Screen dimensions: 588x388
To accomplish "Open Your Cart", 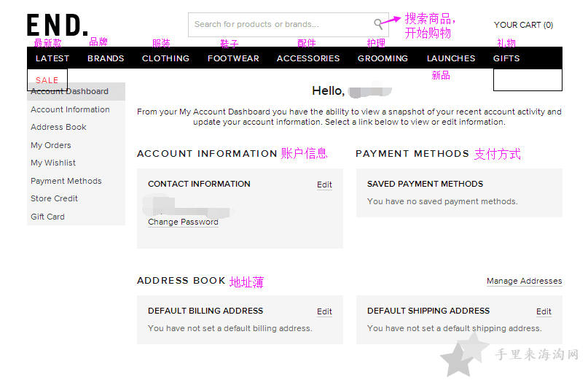I will click(523, 25).
